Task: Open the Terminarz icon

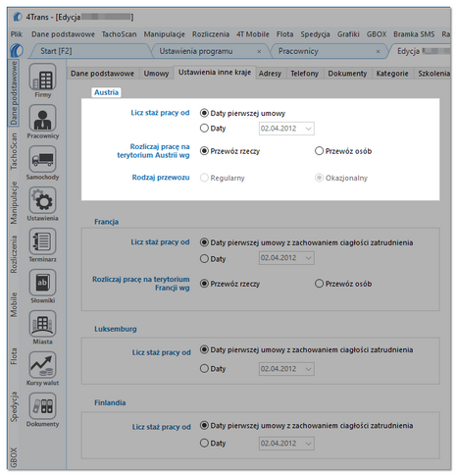Action: 42,241
